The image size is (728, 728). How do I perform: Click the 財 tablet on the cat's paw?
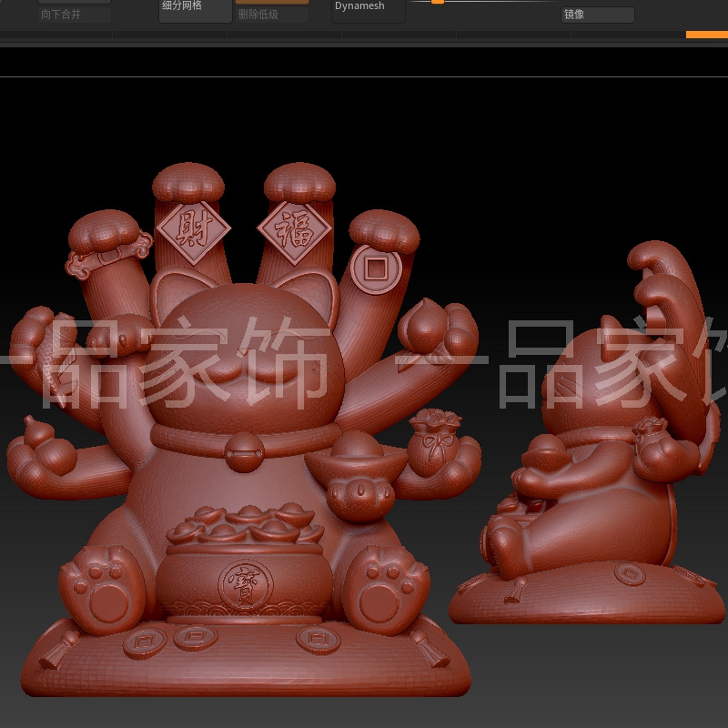click(x=194, y=227)
